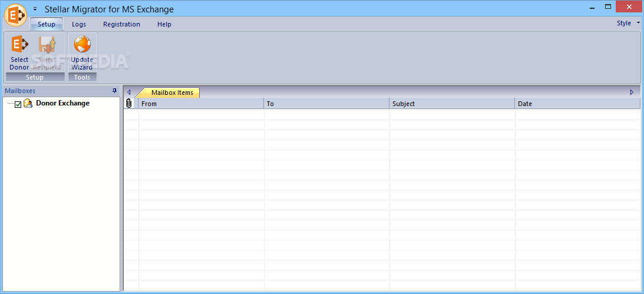Sort by the attachment paperclip column
Viewport: 644px width, 294px height.
click(x=130, y=104)
